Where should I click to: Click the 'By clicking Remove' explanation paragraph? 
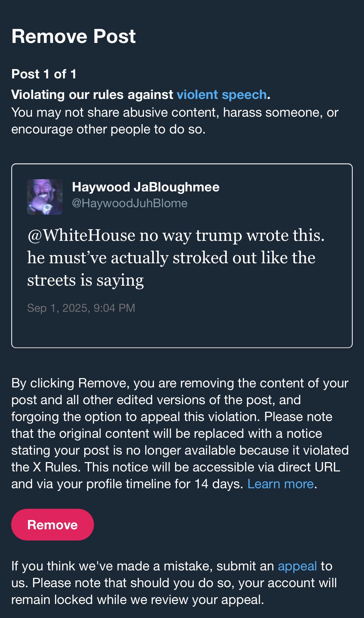click(x=180, y=433)
